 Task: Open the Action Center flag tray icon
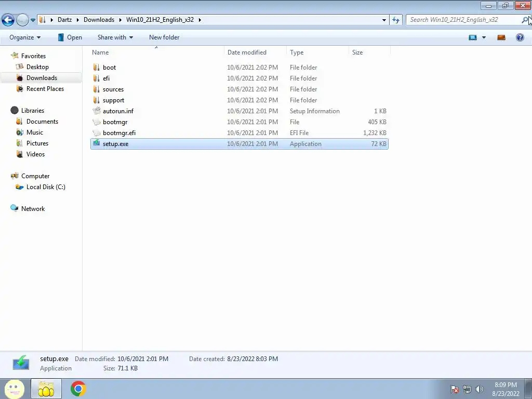455,389
